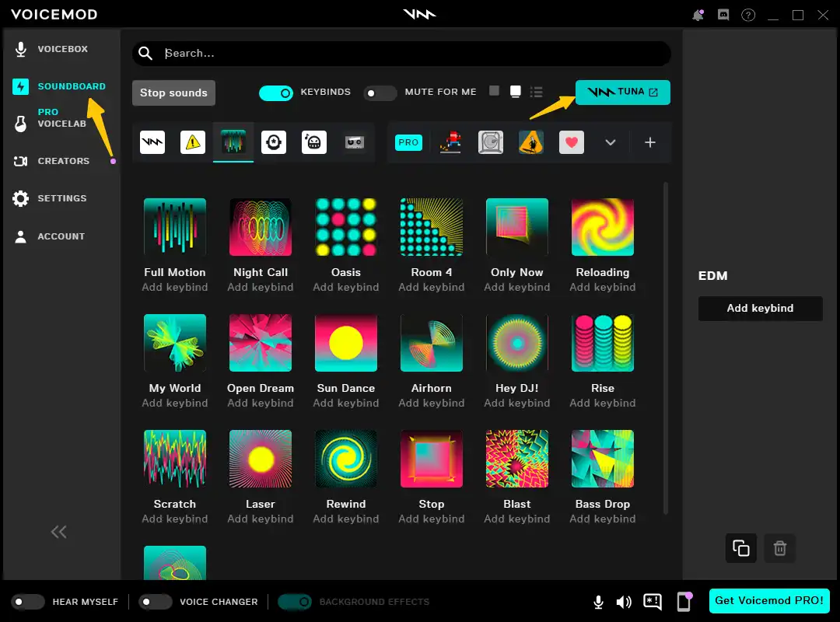Play the Room 4 sound
Image resolution: width=840 pixels, height=622 pixels.
tap(432, 227)
